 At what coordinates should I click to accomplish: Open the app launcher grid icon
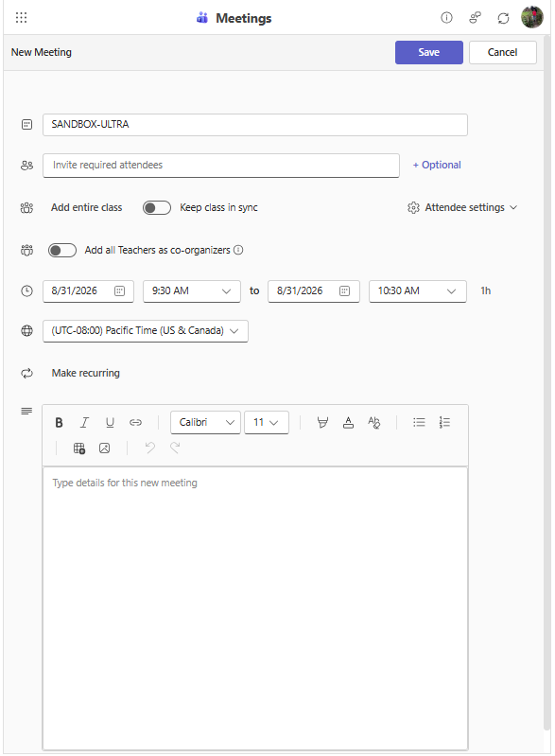(21, 18)
